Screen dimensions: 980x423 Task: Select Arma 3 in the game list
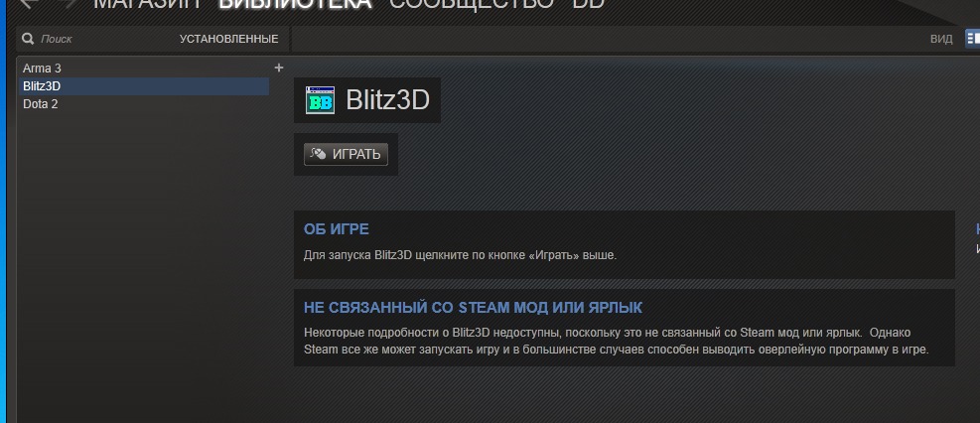point(144,69)
